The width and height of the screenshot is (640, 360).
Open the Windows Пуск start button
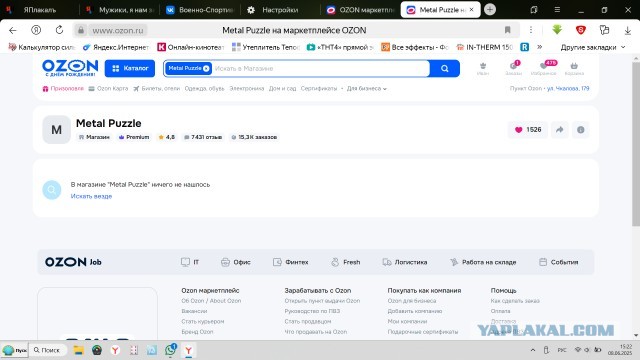14,350
